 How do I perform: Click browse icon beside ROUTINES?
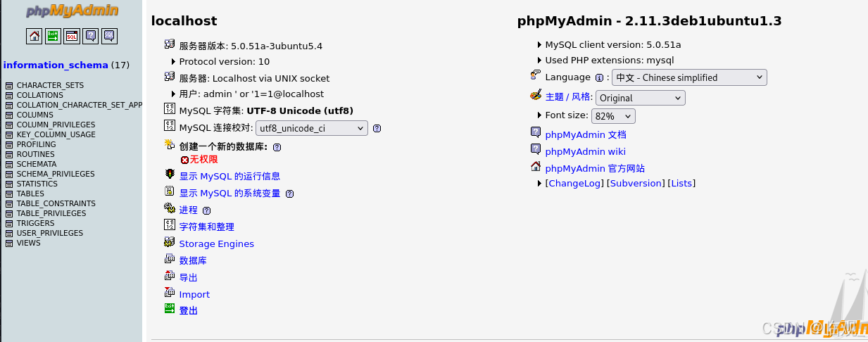coord(9,155)
